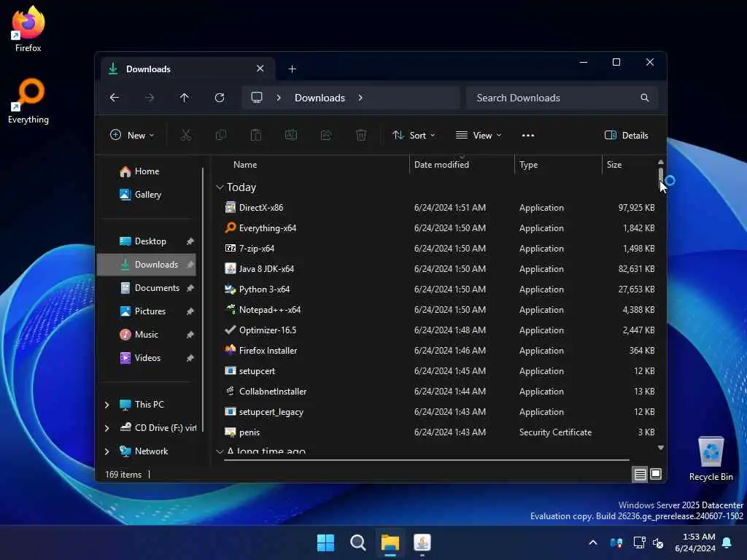
Task: Open Windows Start button
Action: (326, 542)
